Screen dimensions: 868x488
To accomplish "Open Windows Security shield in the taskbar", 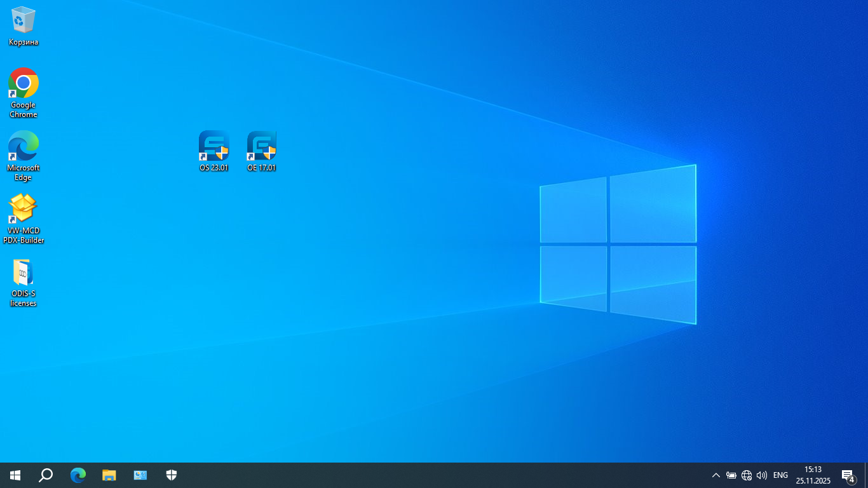I will click(x=172, y=475).
